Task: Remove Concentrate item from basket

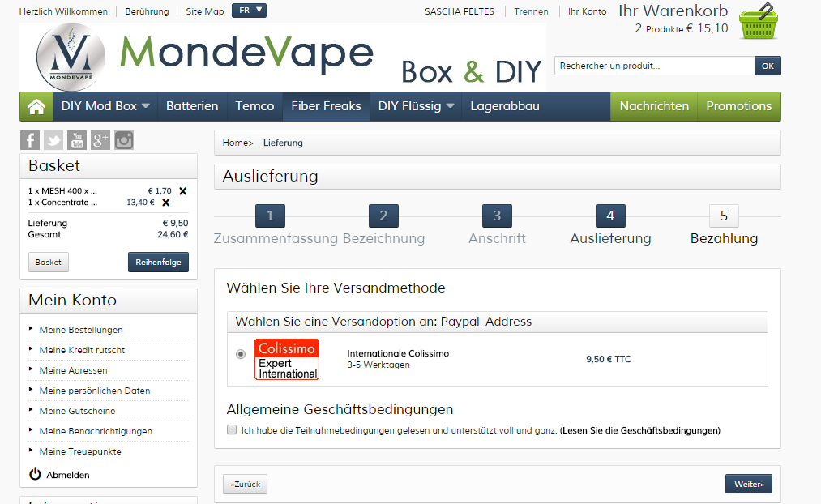Action: [166, 203]
